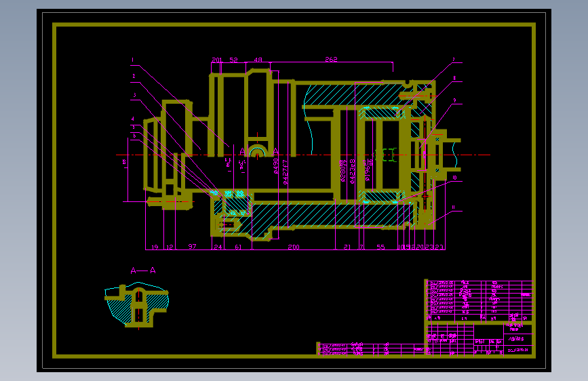Pick the 24 dimension value

(x=218, y=247)
